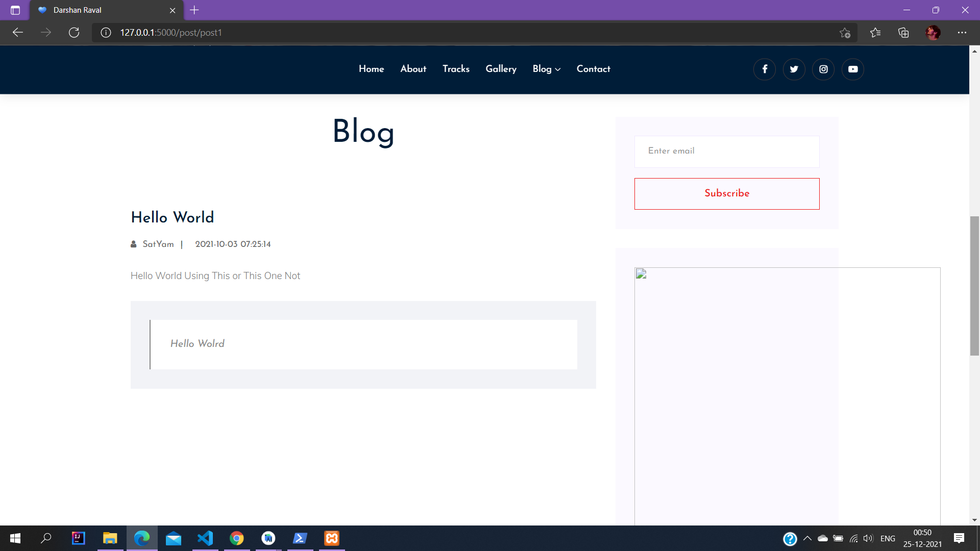Viewport: 980px width, 551px height.
Task: Open the ENG language switcher
Action: 888,538
